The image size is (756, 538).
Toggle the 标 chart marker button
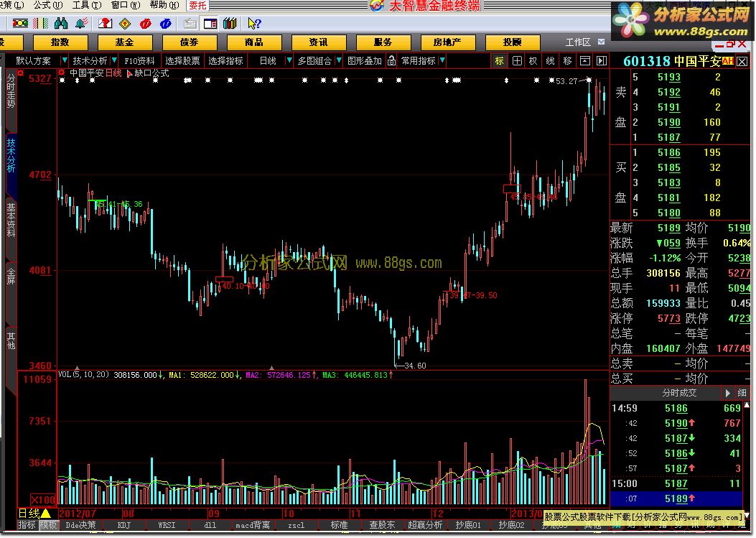pos(500,61)
